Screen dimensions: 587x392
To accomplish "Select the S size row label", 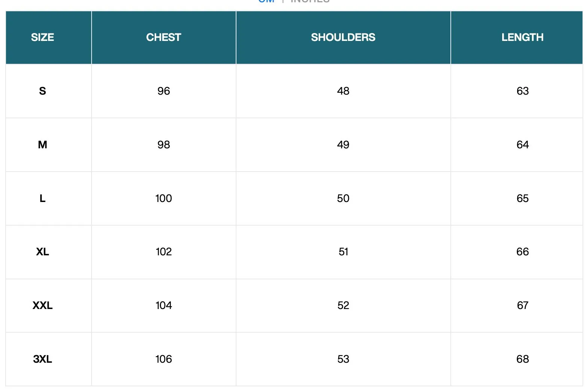I will tap(42, 91).
